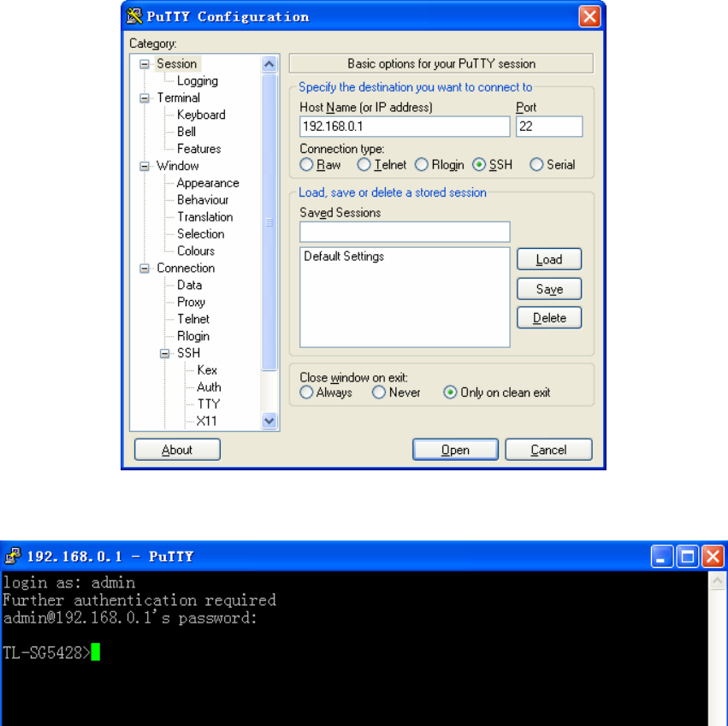Click the TL-SG5428> terminal prompt
Viewport: 728px width, 726px height.
(46, 652)
